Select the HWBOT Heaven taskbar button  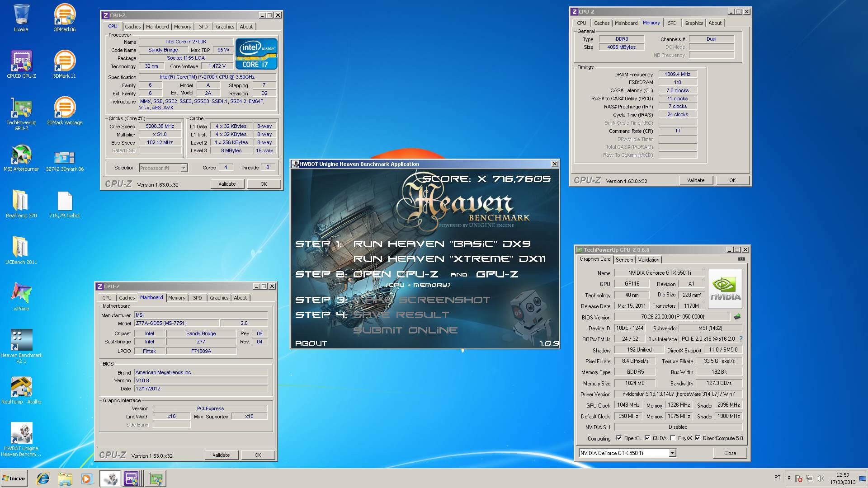[110, 479]
